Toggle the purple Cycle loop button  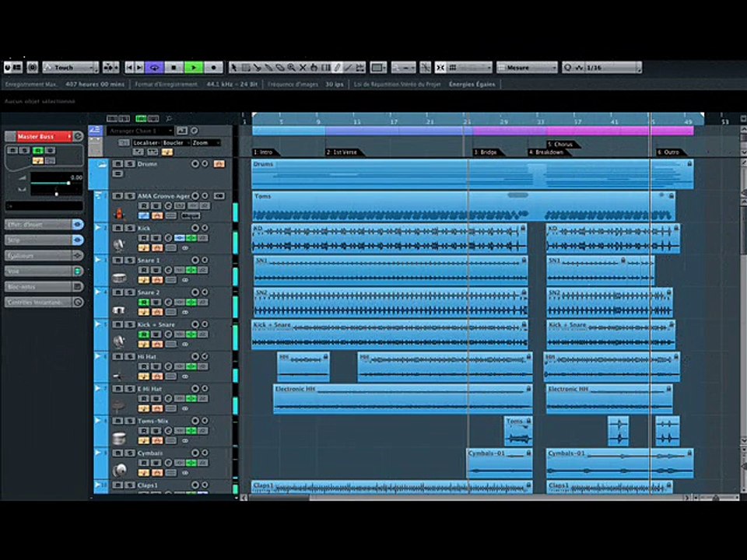tap(154, 68)
